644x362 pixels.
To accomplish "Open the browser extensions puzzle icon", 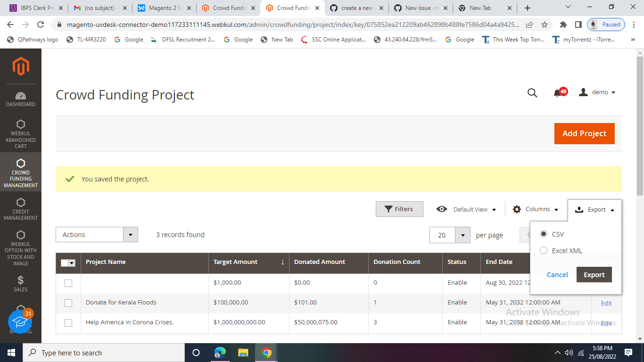I will pyautogui.click(x=563, y=25).
